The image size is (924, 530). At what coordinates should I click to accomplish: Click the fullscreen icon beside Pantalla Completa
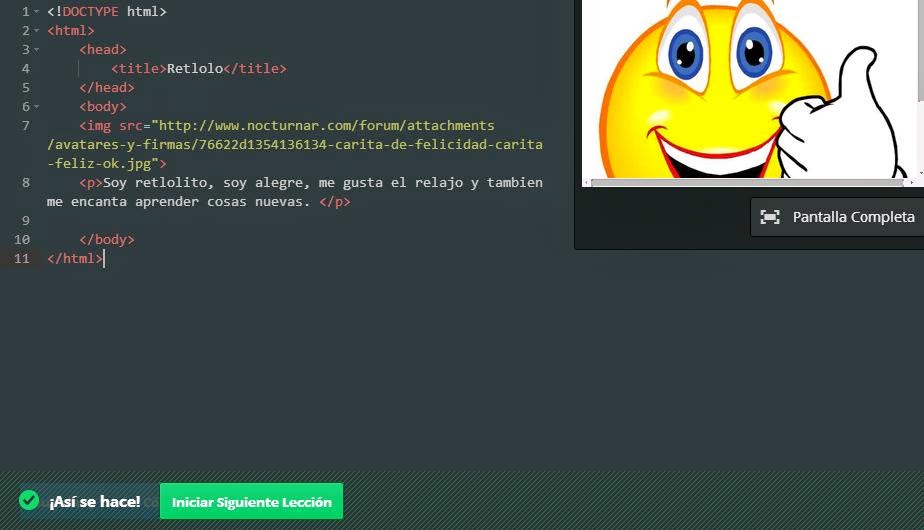pos(770,217)
